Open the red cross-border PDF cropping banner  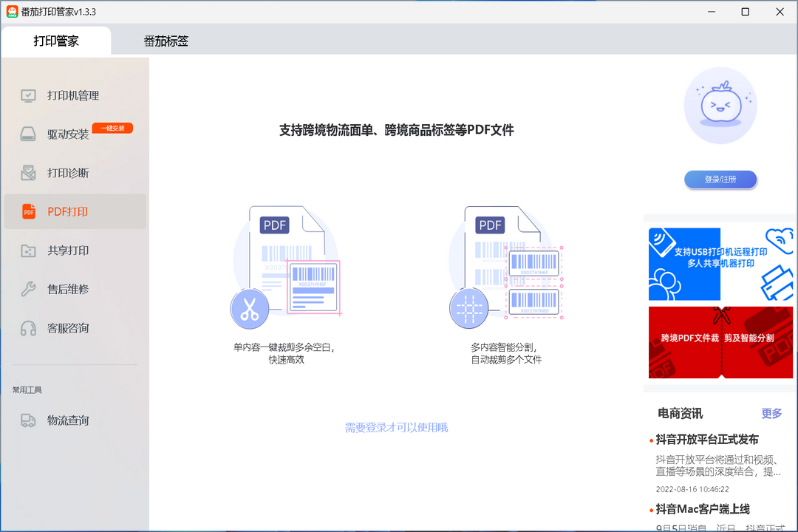coord(720,342)
